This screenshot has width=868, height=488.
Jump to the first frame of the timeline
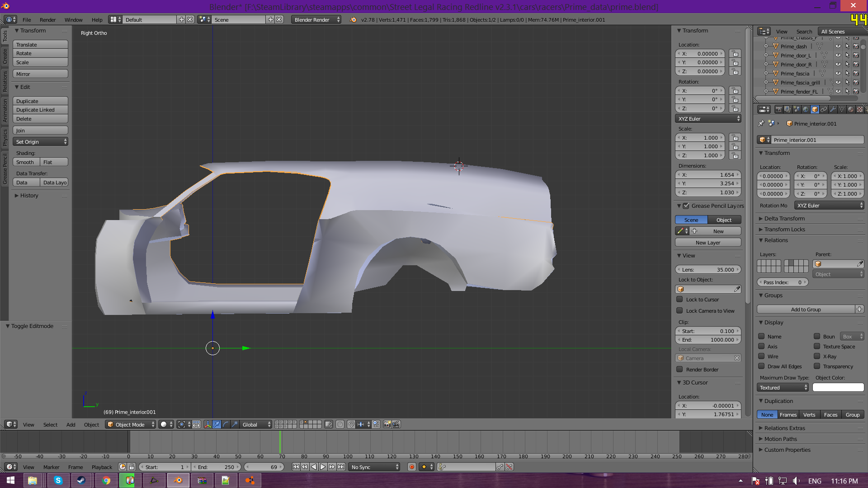[296, 467]
